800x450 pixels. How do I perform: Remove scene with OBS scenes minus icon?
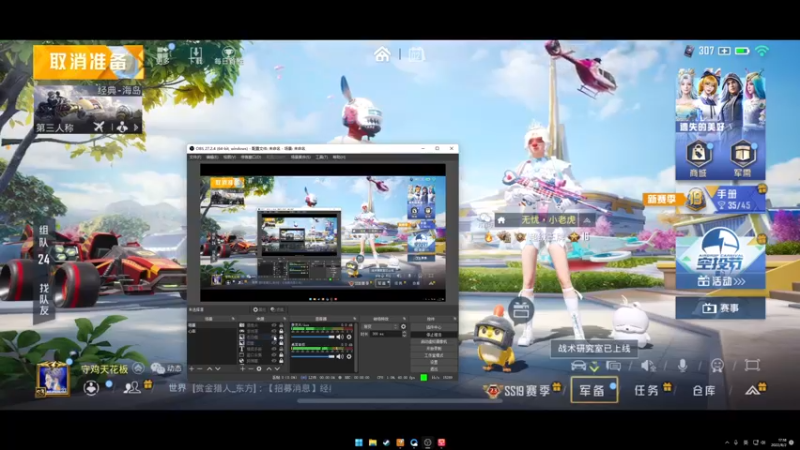pyautogui.click(x=199, y=369)
